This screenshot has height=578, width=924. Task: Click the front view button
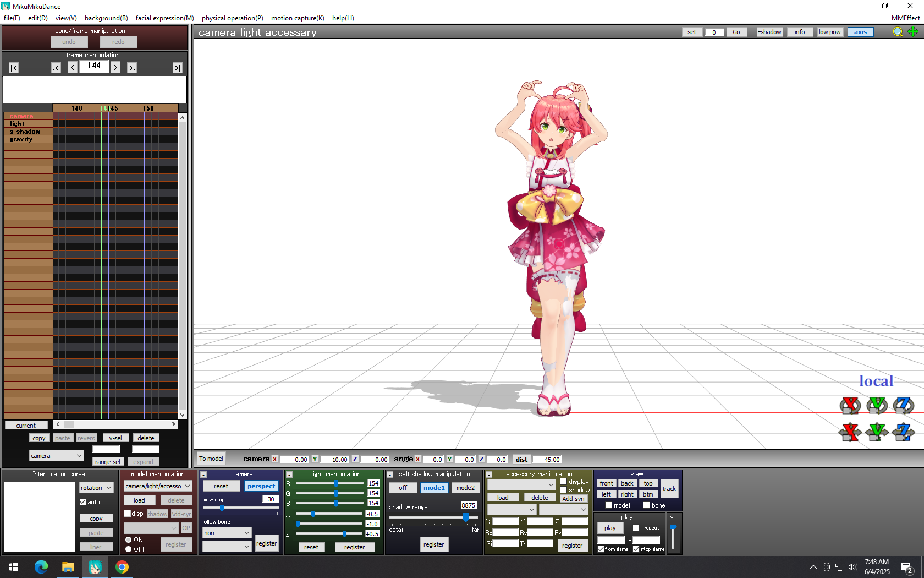[606, 483]
